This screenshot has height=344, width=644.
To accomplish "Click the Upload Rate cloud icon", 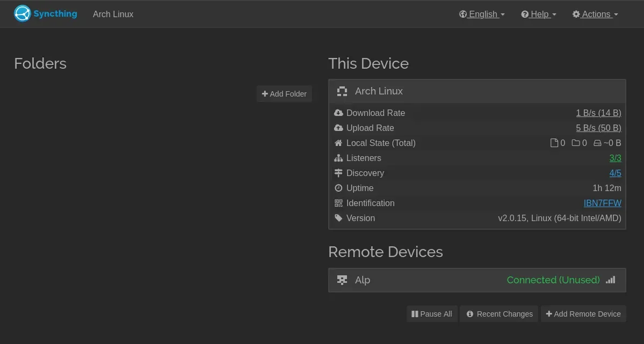I will [338, 128].
